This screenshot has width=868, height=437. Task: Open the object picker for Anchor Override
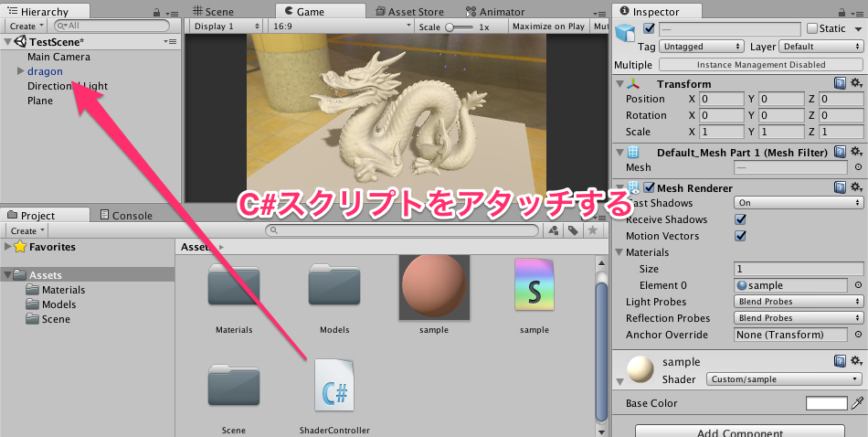858,335
